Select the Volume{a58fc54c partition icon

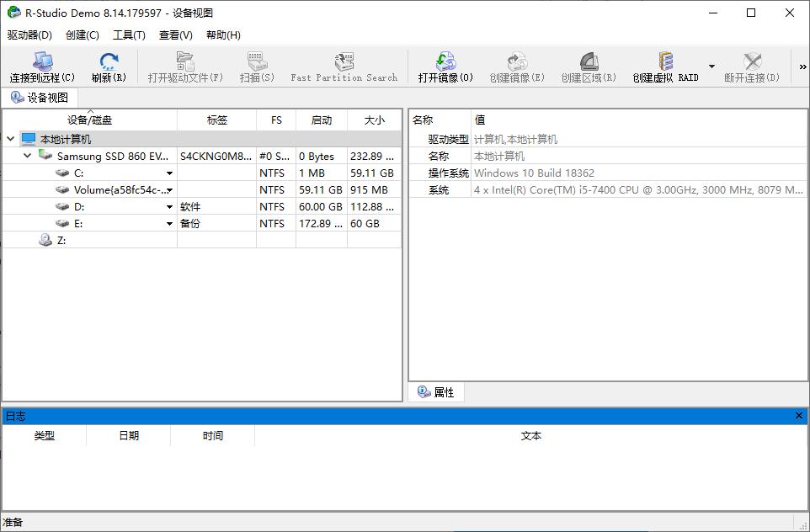(62, 189)
